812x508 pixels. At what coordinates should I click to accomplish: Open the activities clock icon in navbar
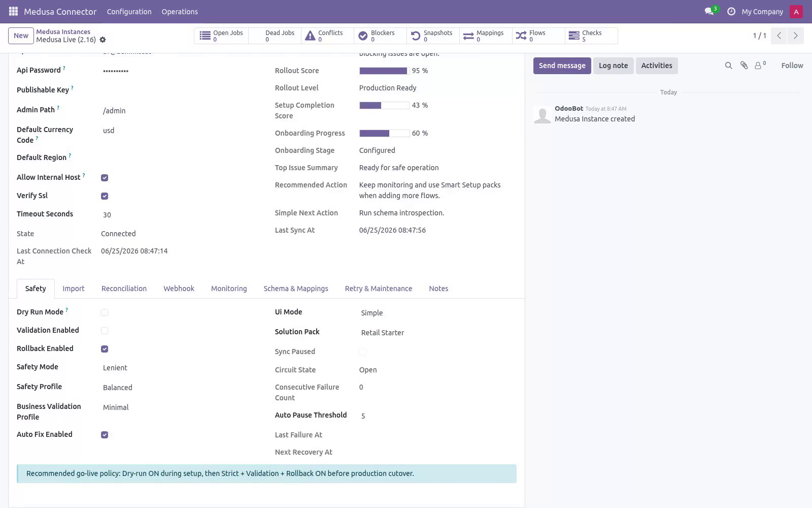tap(731, 11)
